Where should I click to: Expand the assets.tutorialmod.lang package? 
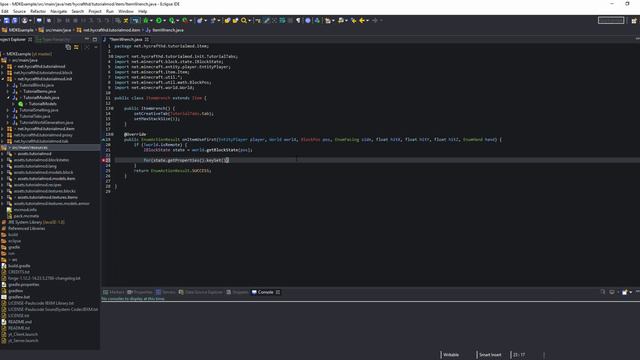pos(3,166)
